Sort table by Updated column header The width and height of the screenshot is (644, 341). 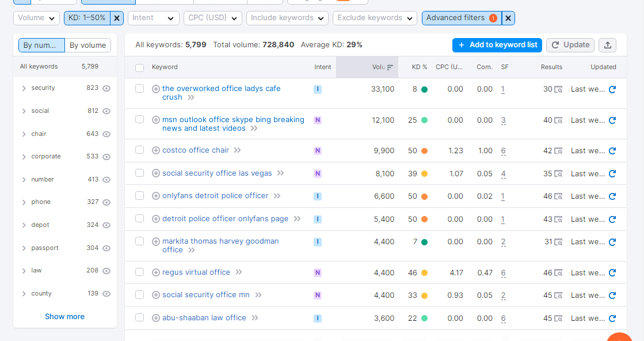[603, 67]
